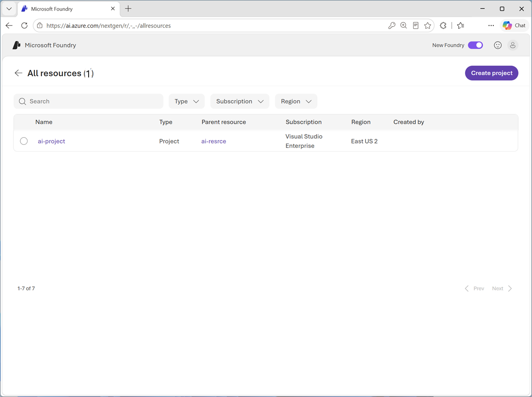Click Next pagination button
This screenshot has width=532, height=397.
click(502, 288)
